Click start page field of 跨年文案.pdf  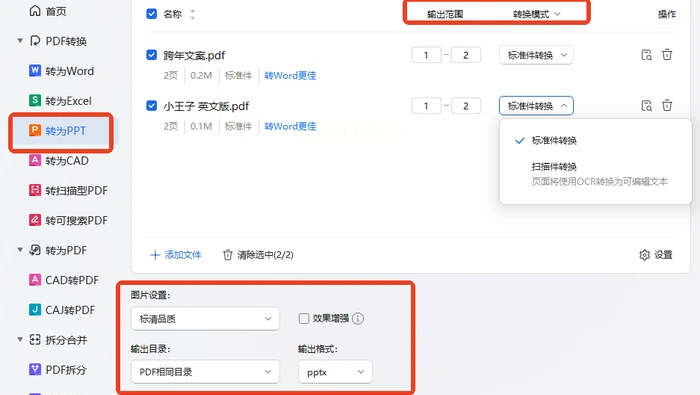[426, 55]
